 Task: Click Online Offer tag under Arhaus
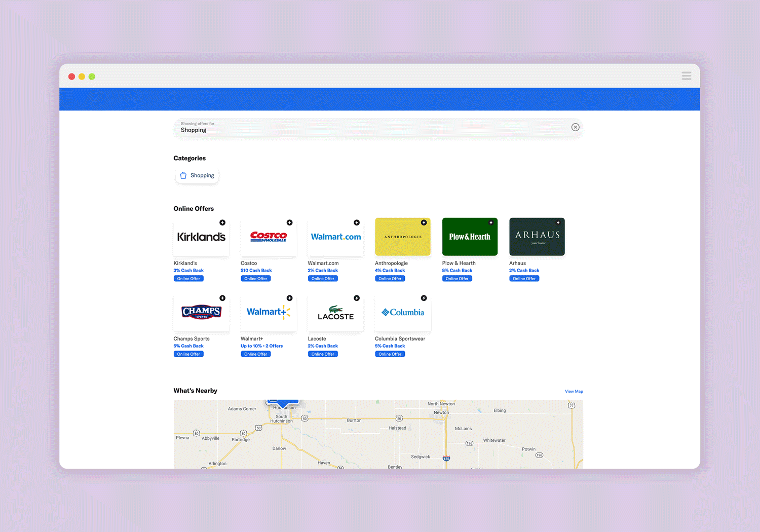pos(524,279)
